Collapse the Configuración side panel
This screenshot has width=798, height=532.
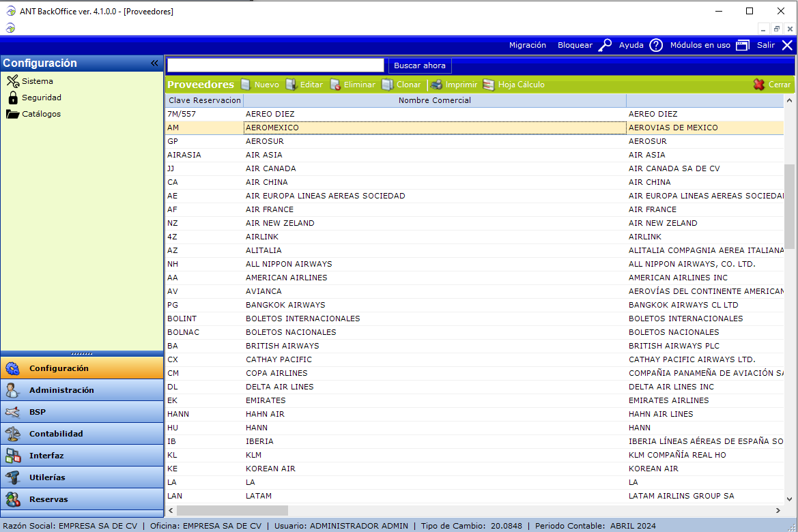[154, 63]
